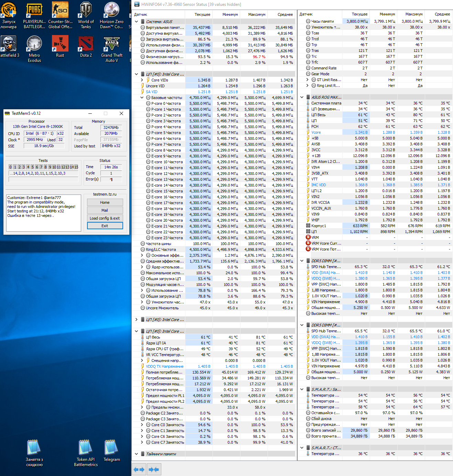Click the HWiNFO64 title bar app icon
The height and width of the screenshot is (476, 453).
[x=137, y=4]
